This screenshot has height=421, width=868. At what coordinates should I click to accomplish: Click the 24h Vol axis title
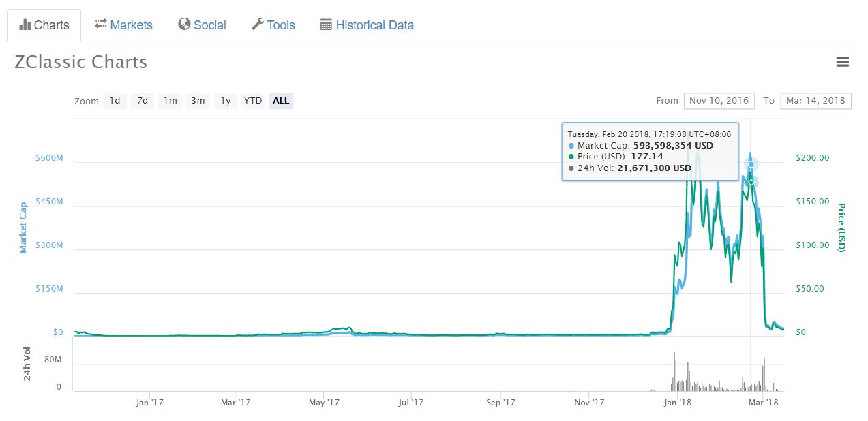[27, 363]
